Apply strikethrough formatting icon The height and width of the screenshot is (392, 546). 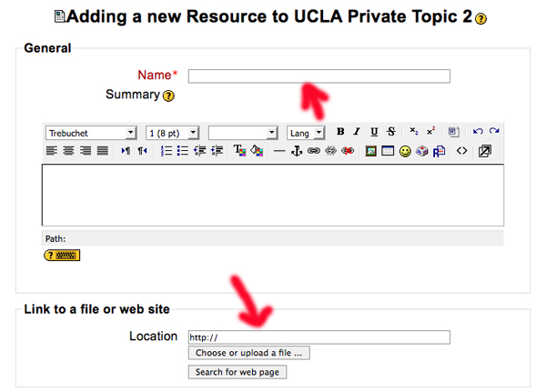pyautogui.click(x=391, y=132)
